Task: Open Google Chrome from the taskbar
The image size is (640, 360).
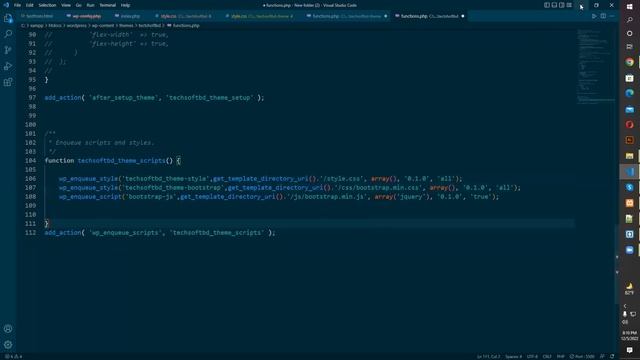Action: 629,62
